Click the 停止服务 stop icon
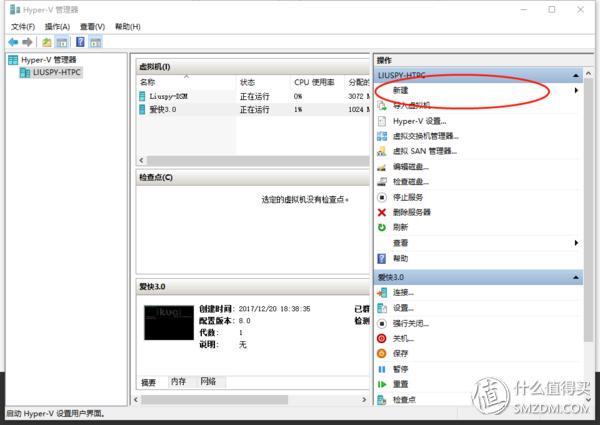The height and width of the screenshot is (425, 600). point(382,197)
